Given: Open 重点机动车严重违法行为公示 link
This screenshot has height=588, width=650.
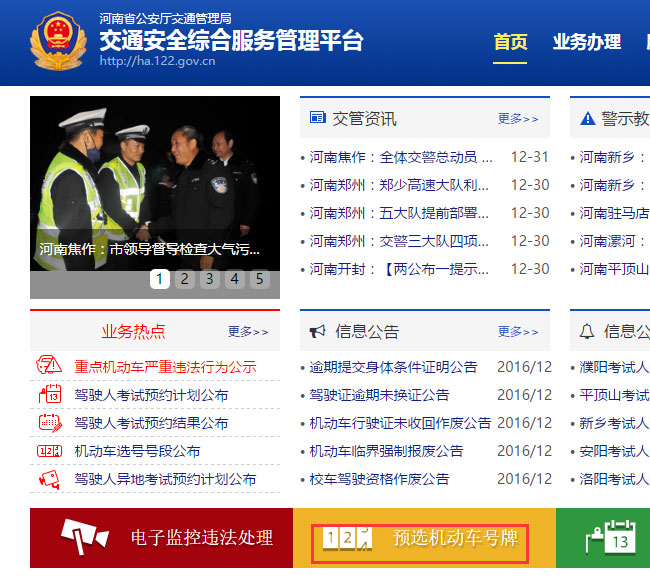Looking at the screenshot, I should click(165, 367).
